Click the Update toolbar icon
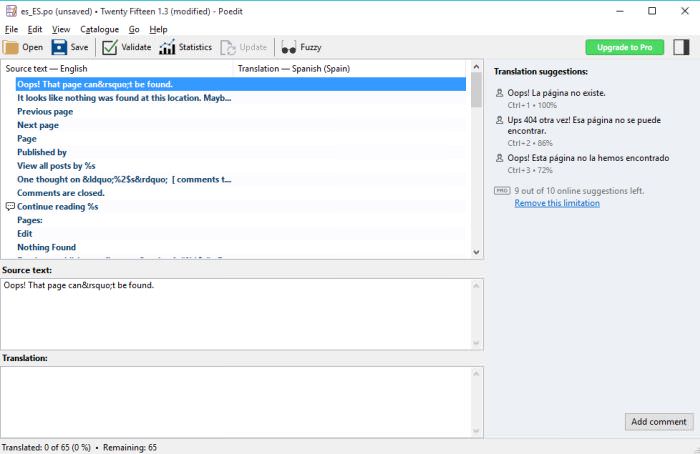 click(228, 47)
